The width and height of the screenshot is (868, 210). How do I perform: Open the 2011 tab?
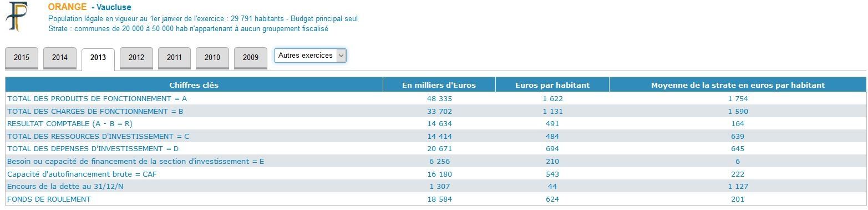(174, 58)
